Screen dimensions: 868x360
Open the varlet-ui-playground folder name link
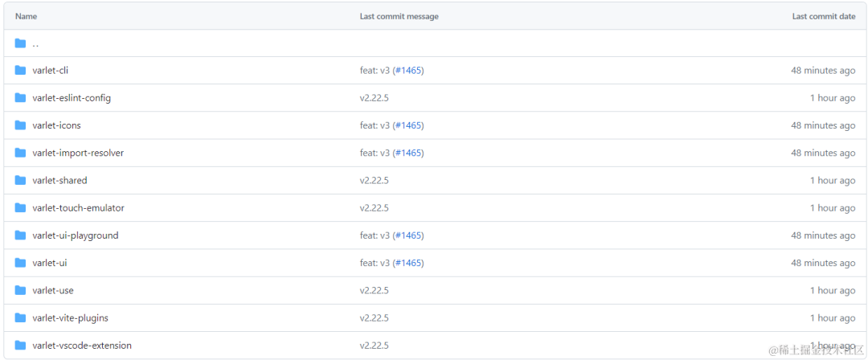click(76, 235)
